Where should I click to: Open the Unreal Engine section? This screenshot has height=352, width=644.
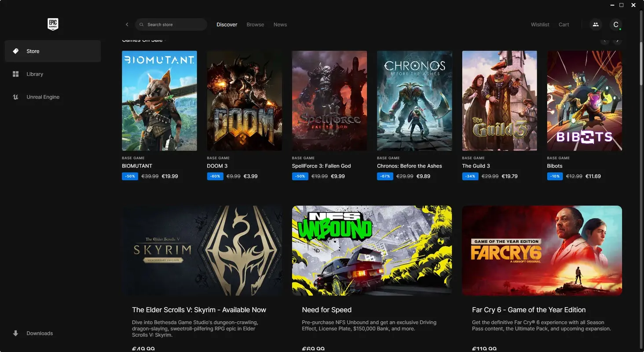click(43, 97)
